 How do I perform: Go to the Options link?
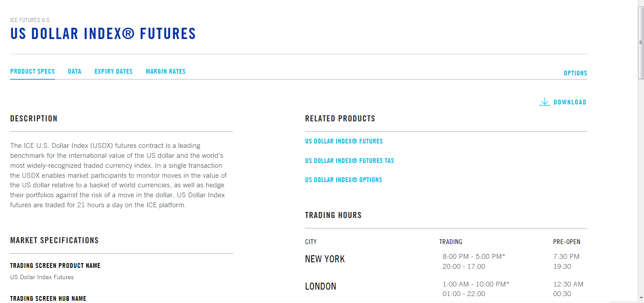575,73
